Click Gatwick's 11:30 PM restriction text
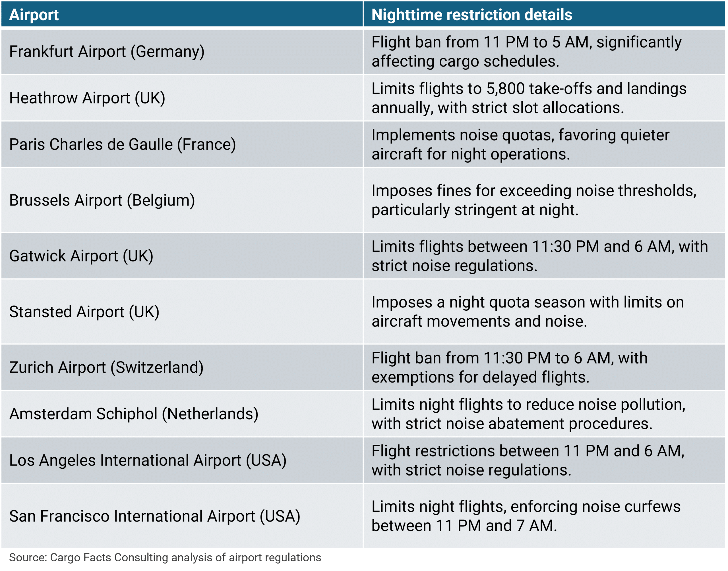This screenshot has height=571, width=728. [x=540, y=256]
